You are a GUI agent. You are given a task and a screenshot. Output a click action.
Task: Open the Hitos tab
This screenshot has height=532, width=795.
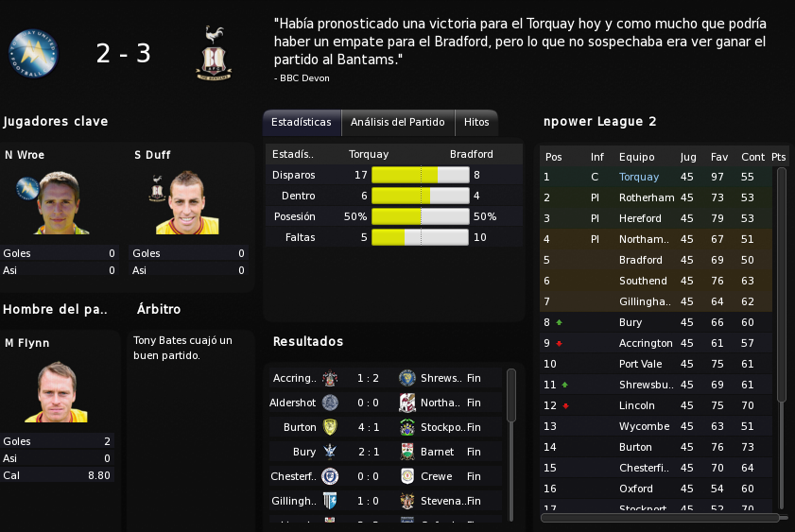pos(476,123)
